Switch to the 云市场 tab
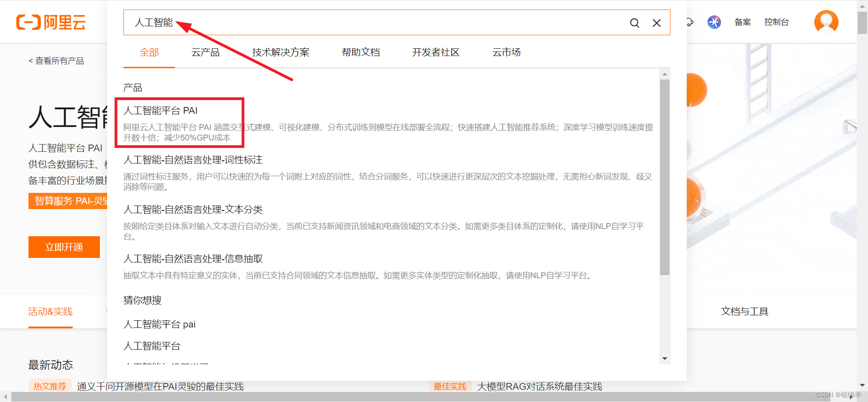The image size is (868, 402). pyautogui.click(x=506, y=52)
